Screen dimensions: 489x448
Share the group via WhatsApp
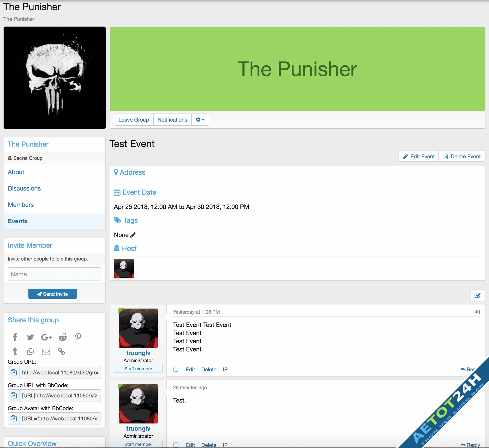[x=30, y=351]
